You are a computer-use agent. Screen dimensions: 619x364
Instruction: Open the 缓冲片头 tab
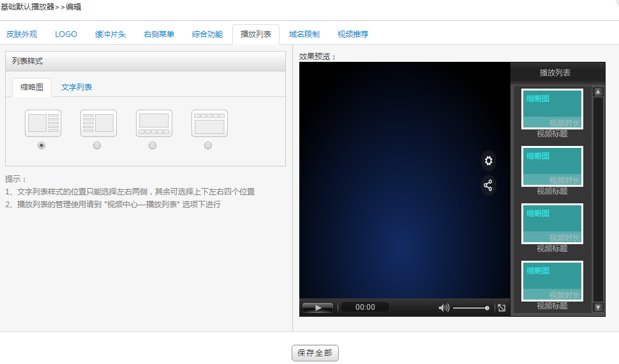point(110,34)
